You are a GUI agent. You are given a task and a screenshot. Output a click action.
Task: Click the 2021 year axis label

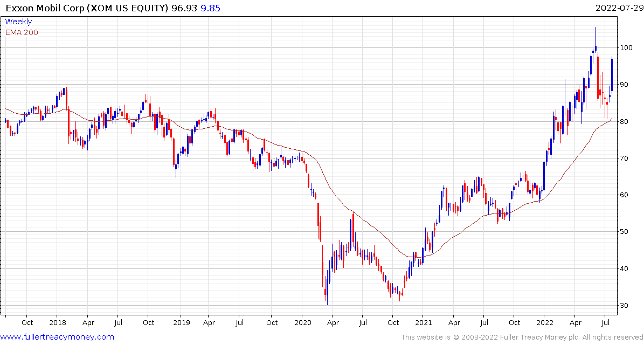423,323
